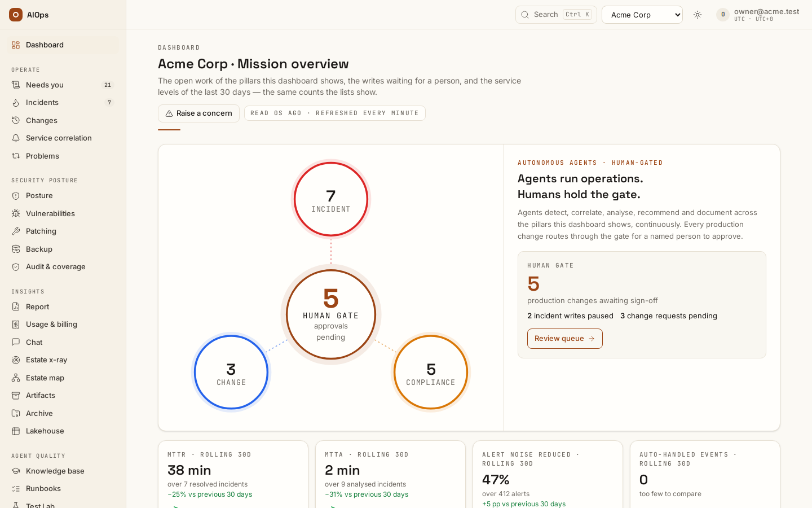Click the 21 badge beside Needs you
The height and width of the screenshot is (508, 812).
pyautogui.click(x=108, y=85)
